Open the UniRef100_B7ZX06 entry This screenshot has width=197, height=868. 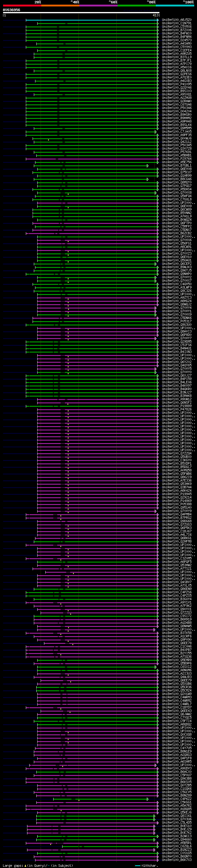pyautogui.click(x=176, y=30)
